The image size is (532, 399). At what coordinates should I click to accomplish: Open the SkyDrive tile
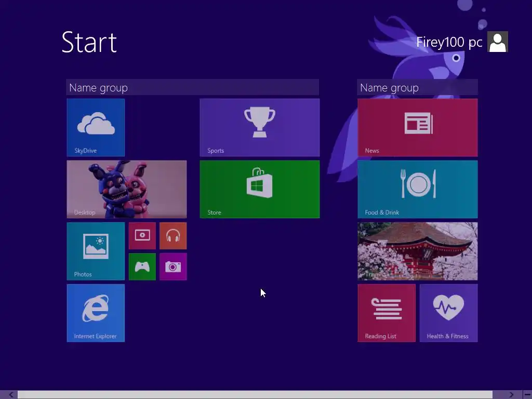[96, 128]
